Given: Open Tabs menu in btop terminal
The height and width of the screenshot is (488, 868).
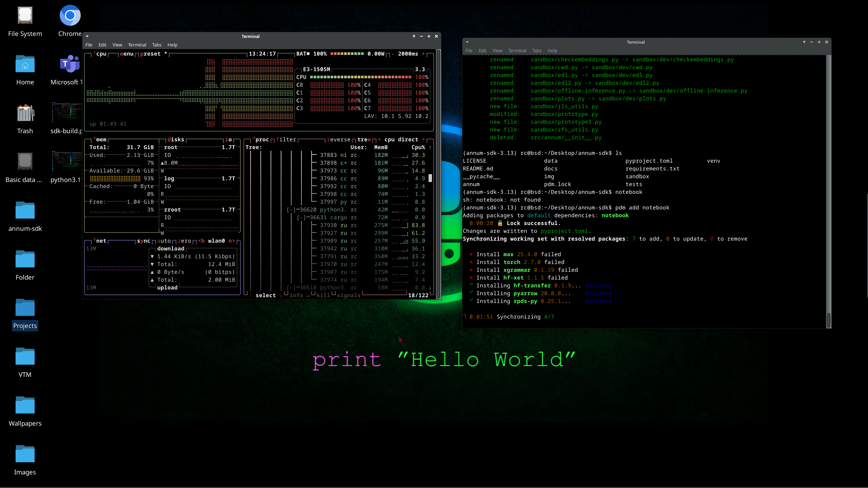Looking at the screenshot, I should [156, 45].
